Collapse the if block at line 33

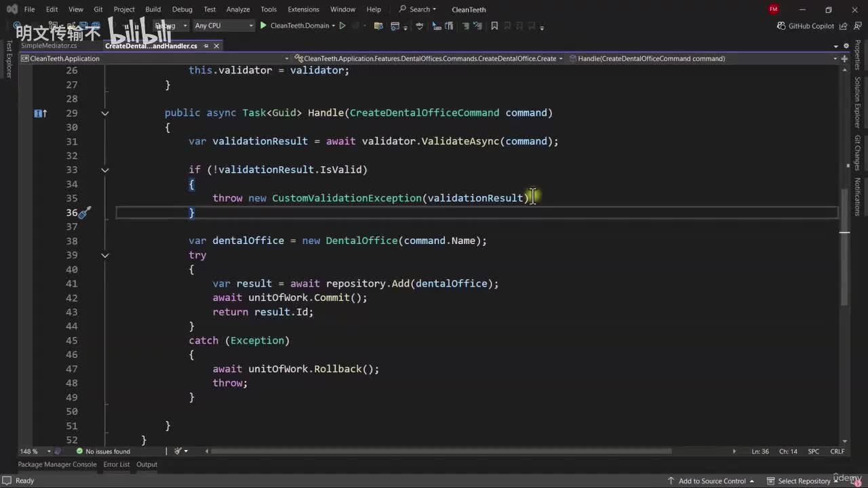tap(105, 170)
